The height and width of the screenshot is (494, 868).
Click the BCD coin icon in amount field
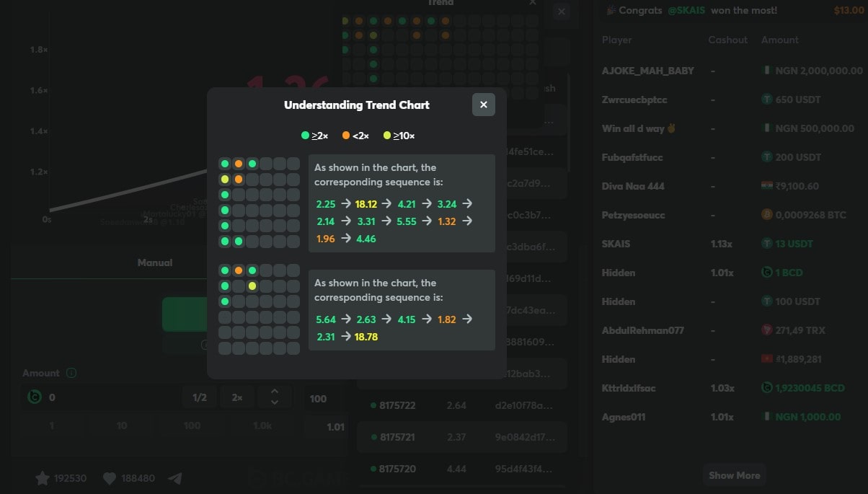tap(34, 397)
